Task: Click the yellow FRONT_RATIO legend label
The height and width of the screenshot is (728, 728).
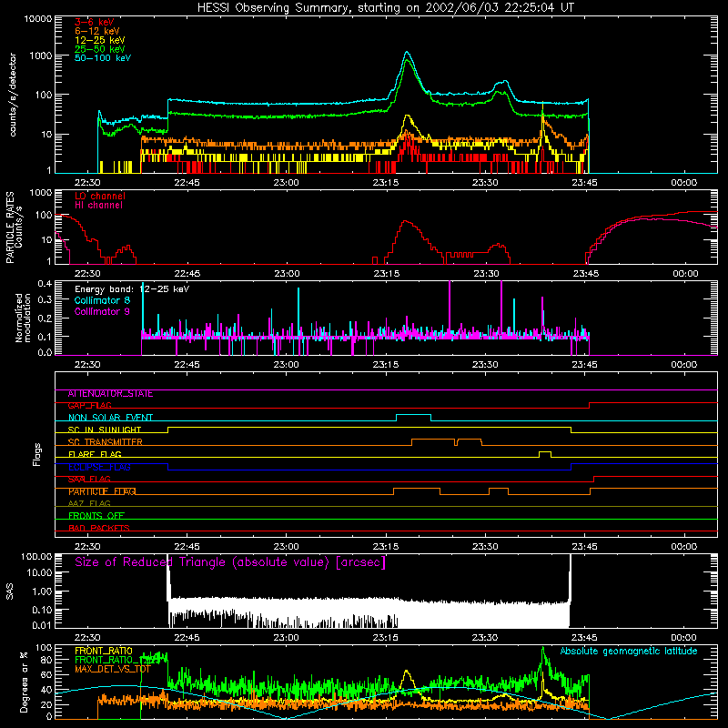Action: [104, 651]
